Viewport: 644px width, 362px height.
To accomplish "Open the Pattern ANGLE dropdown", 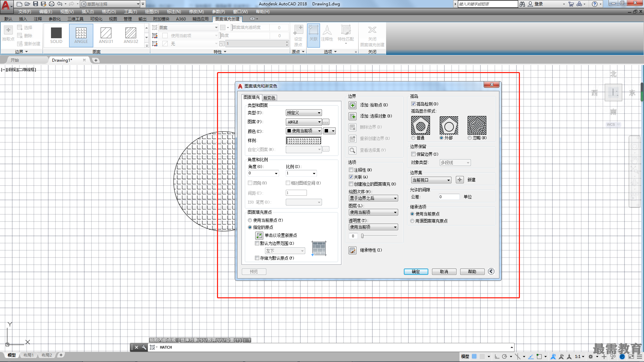I will pyautogui.click(x=304, y=122).
